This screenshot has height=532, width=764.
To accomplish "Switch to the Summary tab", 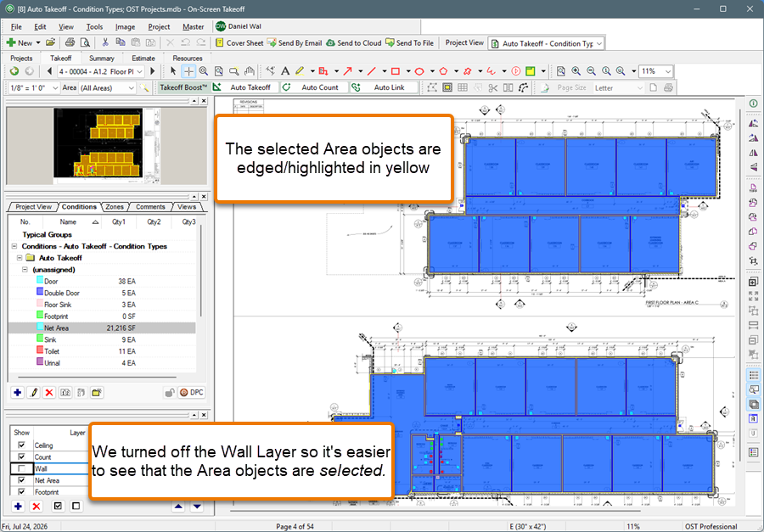I will 101,58.
